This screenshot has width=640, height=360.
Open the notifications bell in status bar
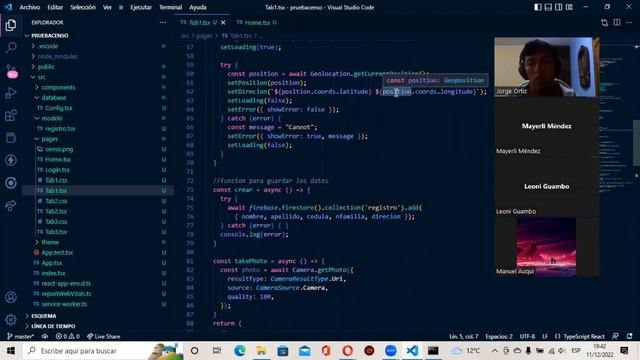click(x=630, y=336)
